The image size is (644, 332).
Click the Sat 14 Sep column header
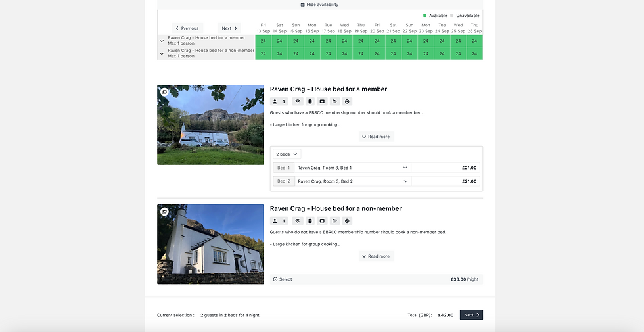(280, 28)
